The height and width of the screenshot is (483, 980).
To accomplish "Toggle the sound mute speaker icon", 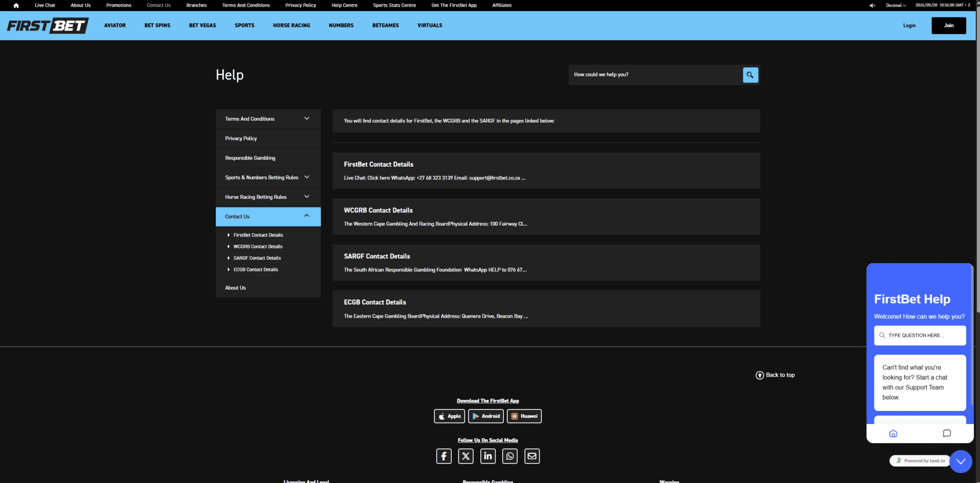I will (x=872, y=6).
